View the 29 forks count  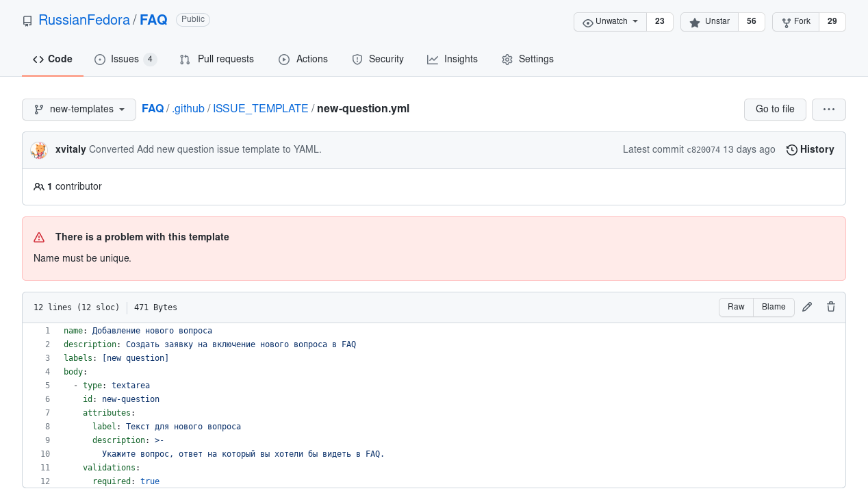tap(832, 22)
